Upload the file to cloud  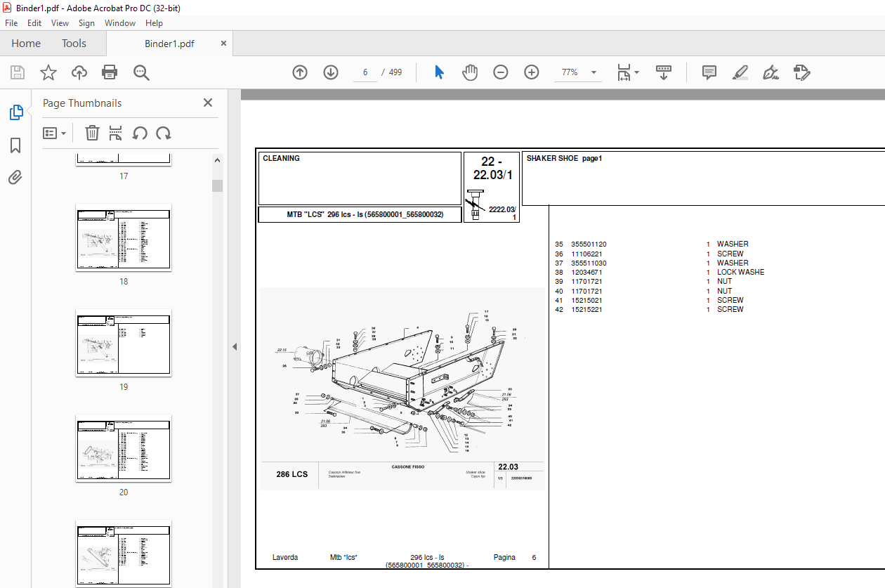[79, 72]
